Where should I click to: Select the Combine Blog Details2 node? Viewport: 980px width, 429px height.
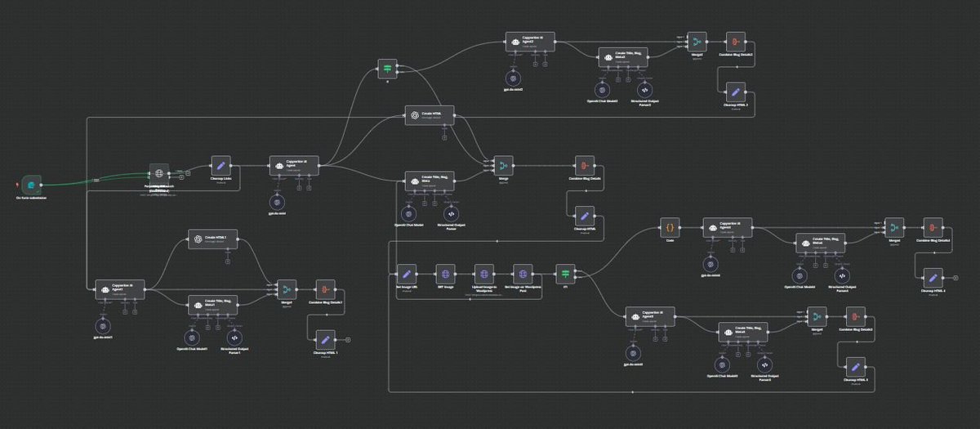[735, 42]
